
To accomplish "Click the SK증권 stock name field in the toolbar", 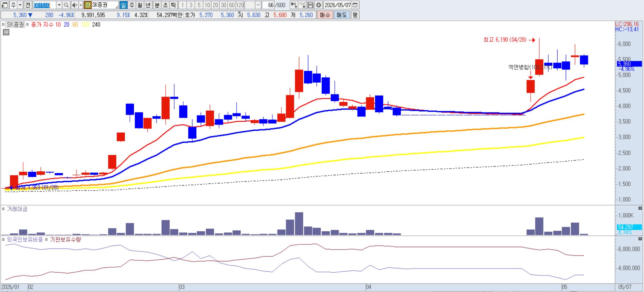I will (x=105, y=5).
